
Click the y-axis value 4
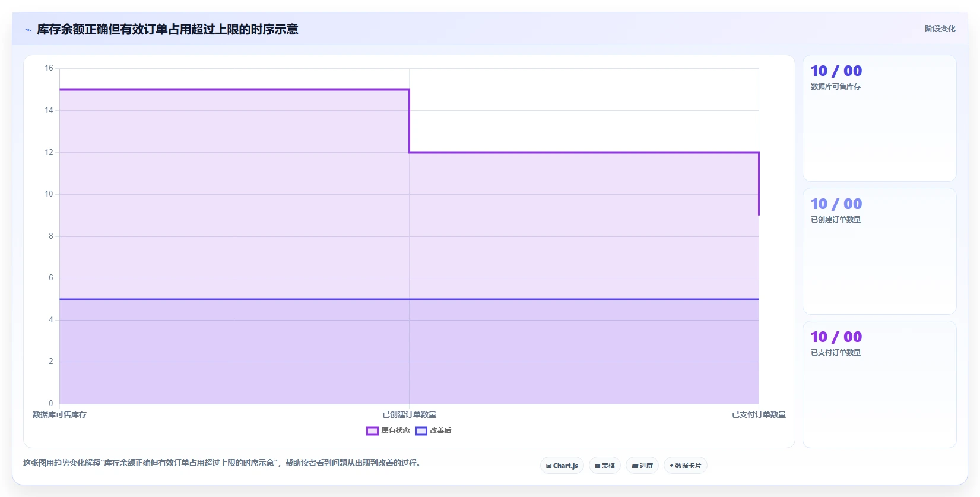pos(51,320)
